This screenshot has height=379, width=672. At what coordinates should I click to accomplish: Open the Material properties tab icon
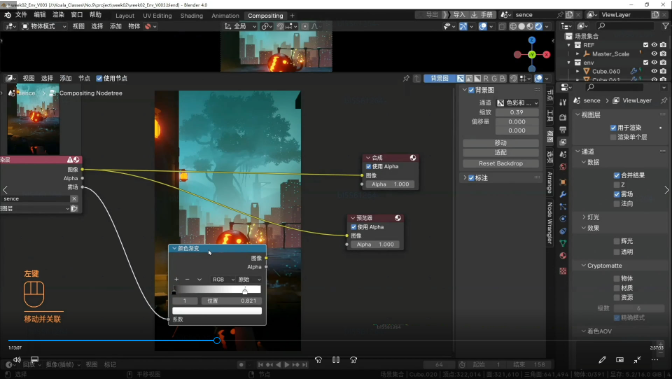563,256
